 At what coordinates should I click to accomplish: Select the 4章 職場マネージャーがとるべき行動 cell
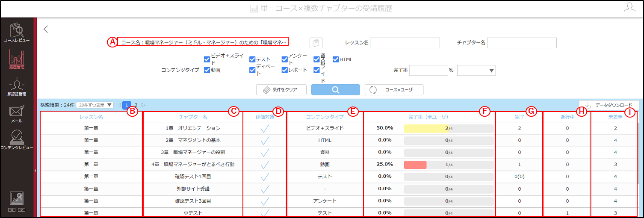pyautogui.click(x=193, y=164)
